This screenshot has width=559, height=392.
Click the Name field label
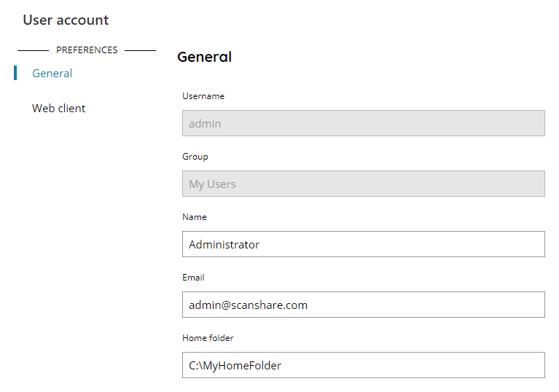tap(195, 217)
